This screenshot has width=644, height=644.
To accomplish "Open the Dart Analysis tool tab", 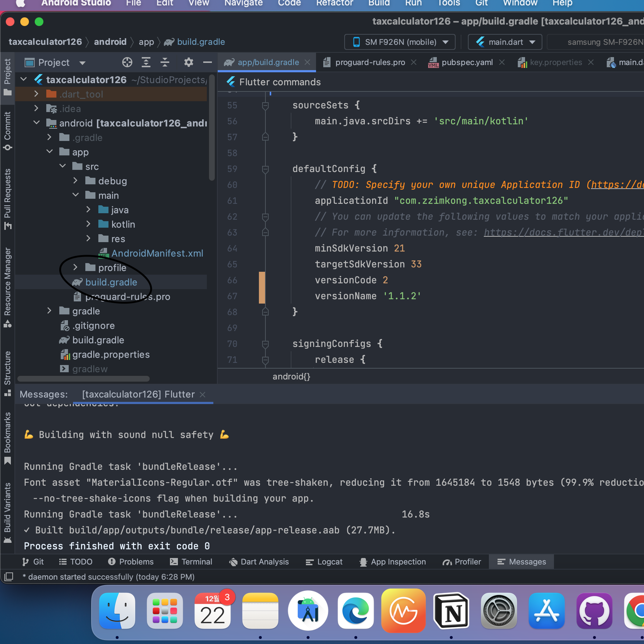I will click(259, 562).
